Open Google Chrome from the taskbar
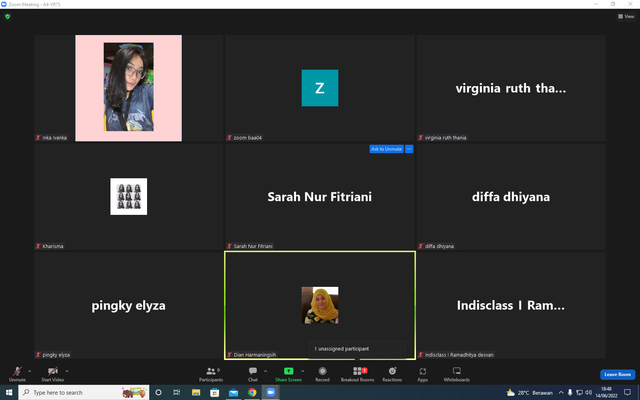The width and height of the screenshot is (640, 400). pos(252,392)
